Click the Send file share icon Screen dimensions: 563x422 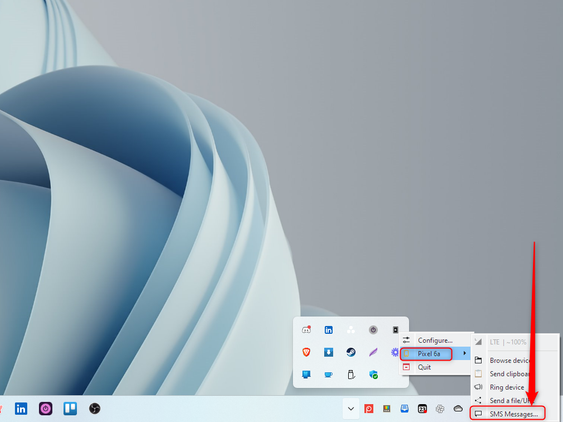coord(478,400)
